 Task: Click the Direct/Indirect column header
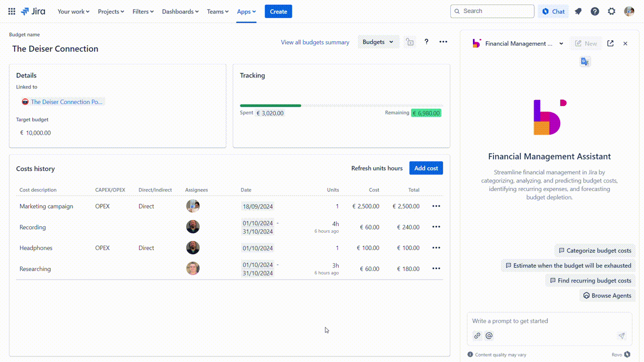[155, 190]
